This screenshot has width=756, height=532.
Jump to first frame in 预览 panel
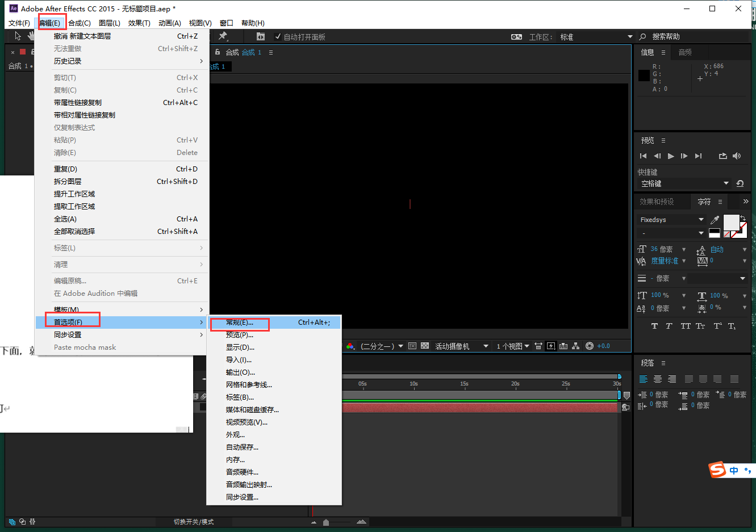pos(643,156)
